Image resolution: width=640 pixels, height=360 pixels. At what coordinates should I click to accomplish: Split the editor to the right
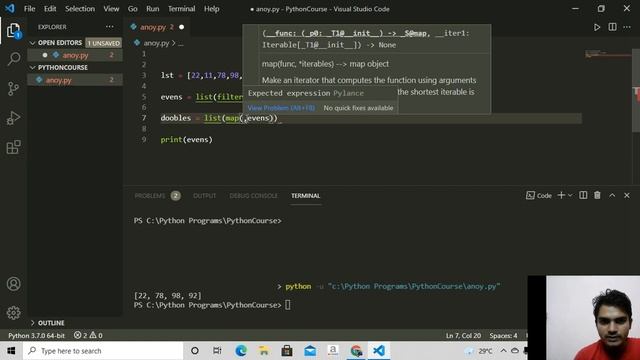click(x=612, y=27)
